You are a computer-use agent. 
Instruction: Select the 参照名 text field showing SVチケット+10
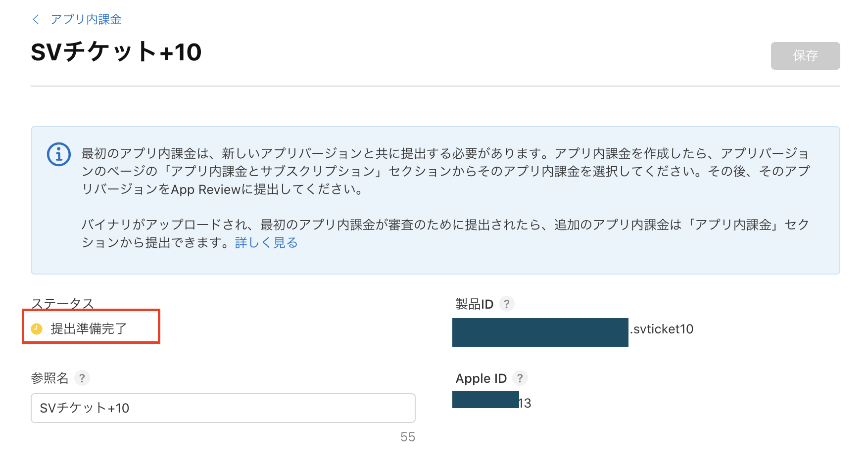(x=223, y=408)
